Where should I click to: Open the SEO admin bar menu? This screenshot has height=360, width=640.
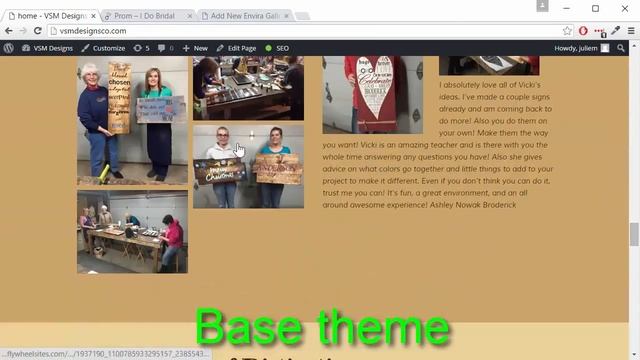(277, 48)
